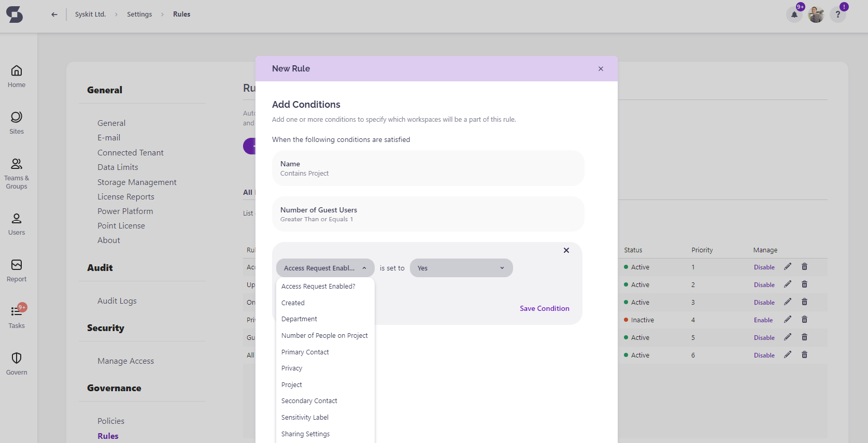Go to Teams & Groups
This screenshot has height=443, width=868.
click(17, 174)
